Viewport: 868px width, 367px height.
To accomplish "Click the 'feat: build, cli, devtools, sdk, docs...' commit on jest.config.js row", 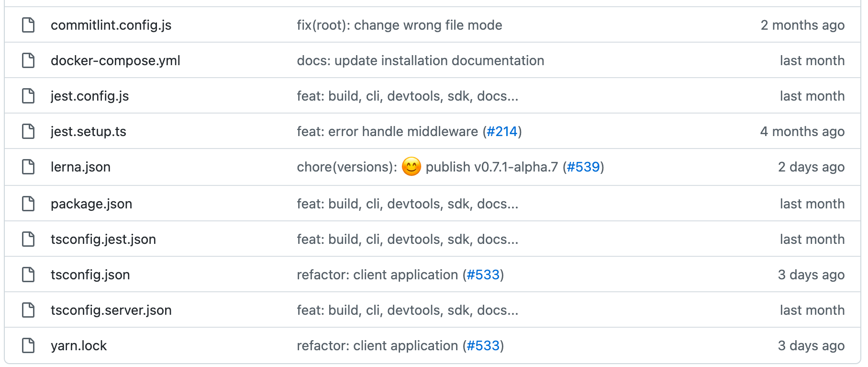I will pyautogui.click(x=407, y=95).
